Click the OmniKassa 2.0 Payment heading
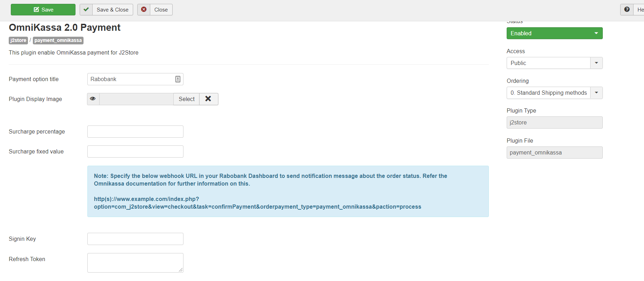644x281 pixels. coord(65,28)
